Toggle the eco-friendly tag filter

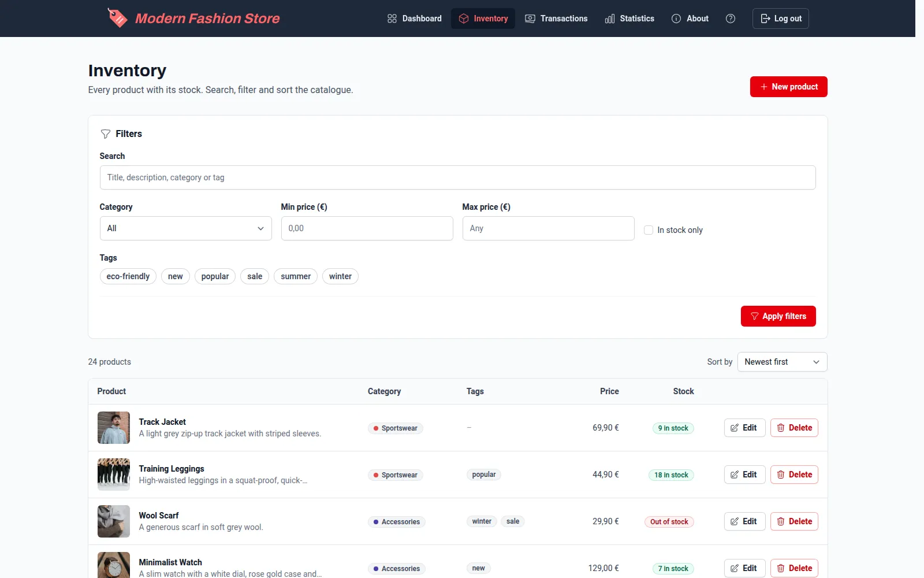click(128, 276)
